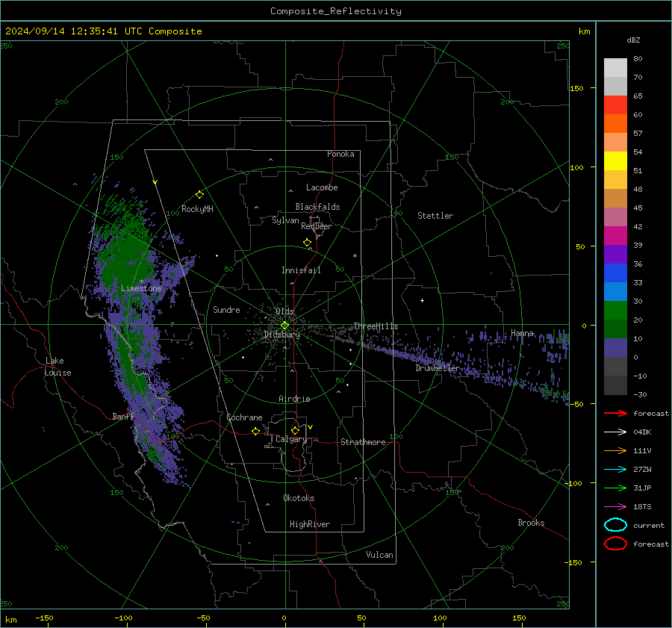Click the Drumheller town label
The image size is (672, 628).
438,368
